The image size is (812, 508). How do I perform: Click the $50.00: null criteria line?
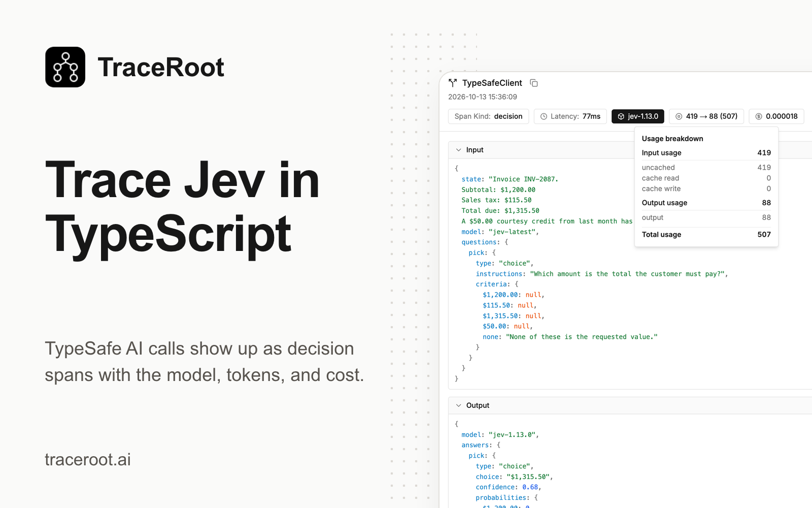pos(507,326)
